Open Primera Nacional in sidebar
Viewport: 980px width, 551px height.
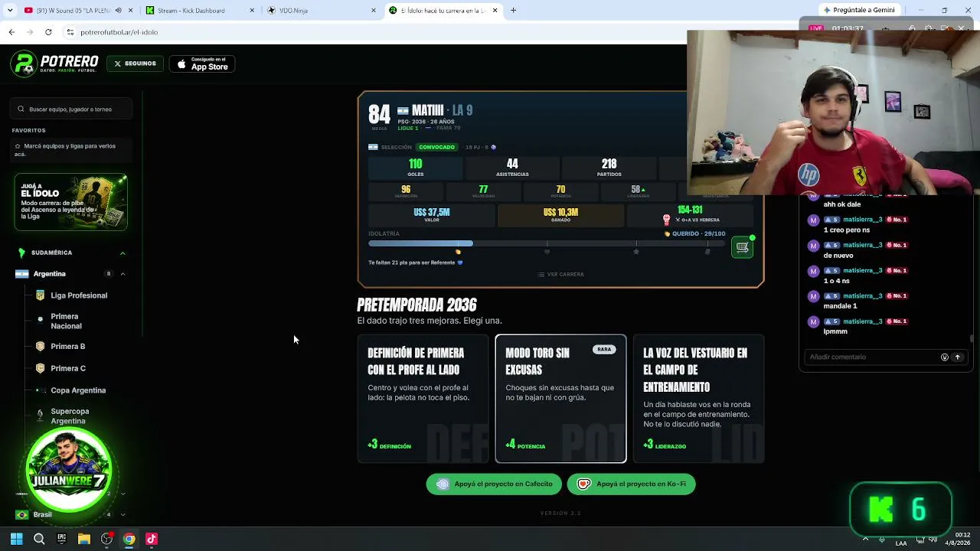(66, 321)
